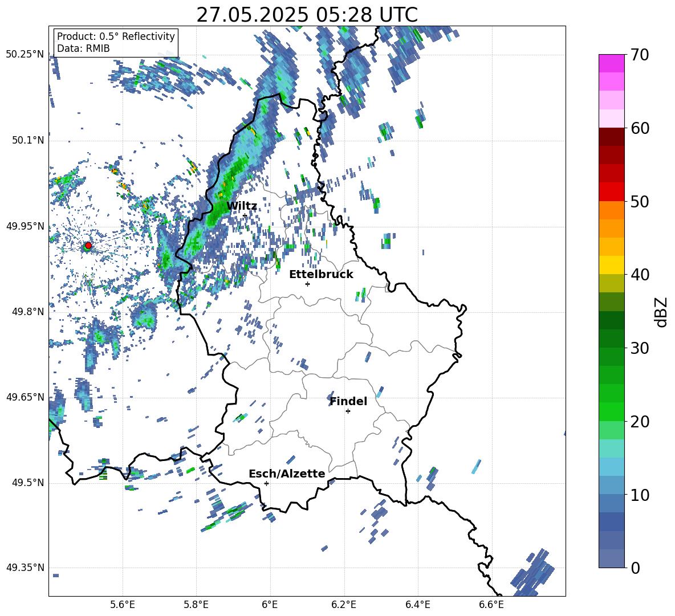
Task: Click the Data: RMIB text
Action: [x=83, y=48]
